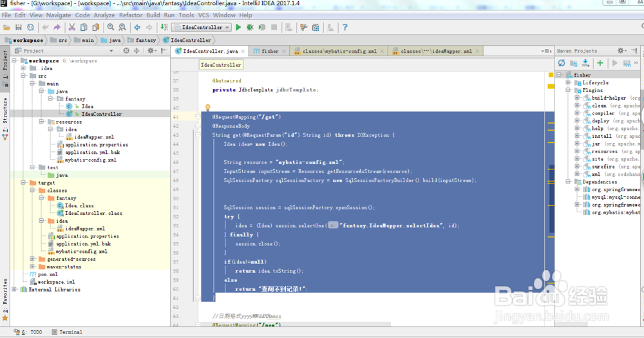Click the Paste toolbar icon

tap(96, 28)
